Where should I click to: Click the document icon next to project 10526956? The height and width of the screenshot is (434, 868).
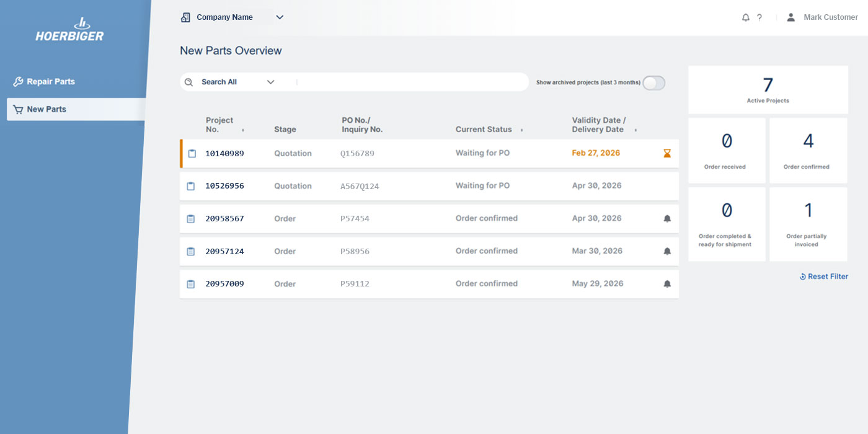tap(191, 185)
